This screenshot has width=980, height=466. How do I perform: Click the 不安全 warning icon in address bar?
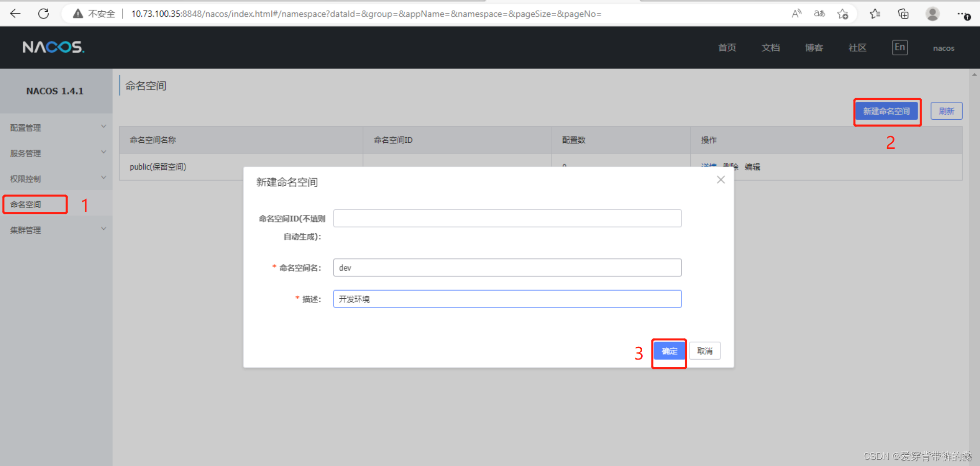point(78,13)
